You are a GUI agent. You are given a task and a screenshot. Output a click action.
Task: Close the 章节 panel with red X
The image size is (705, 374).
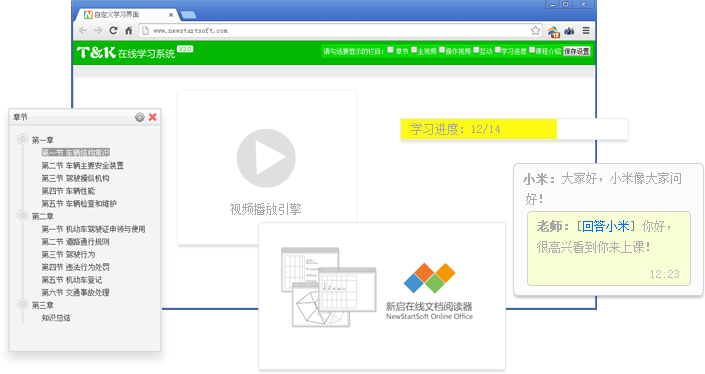tap(152, 117)
